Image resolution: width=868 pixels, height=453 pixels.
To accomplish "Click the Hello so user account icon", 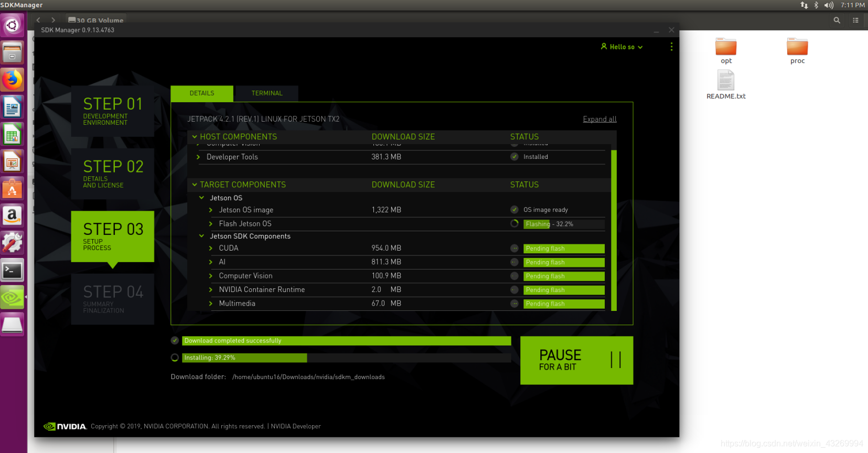I will (604, 47).
